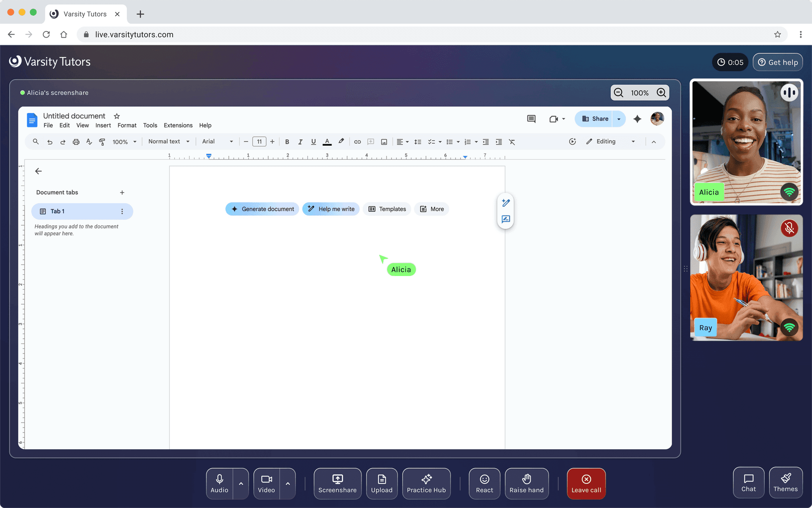Select the print icon in the toolbar
The image size is (812, 508).
pos(76,142)
